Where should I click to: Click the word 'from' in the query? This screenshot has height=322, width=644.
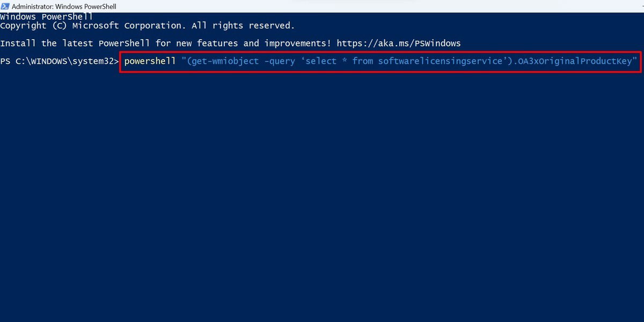coord(362,61)
